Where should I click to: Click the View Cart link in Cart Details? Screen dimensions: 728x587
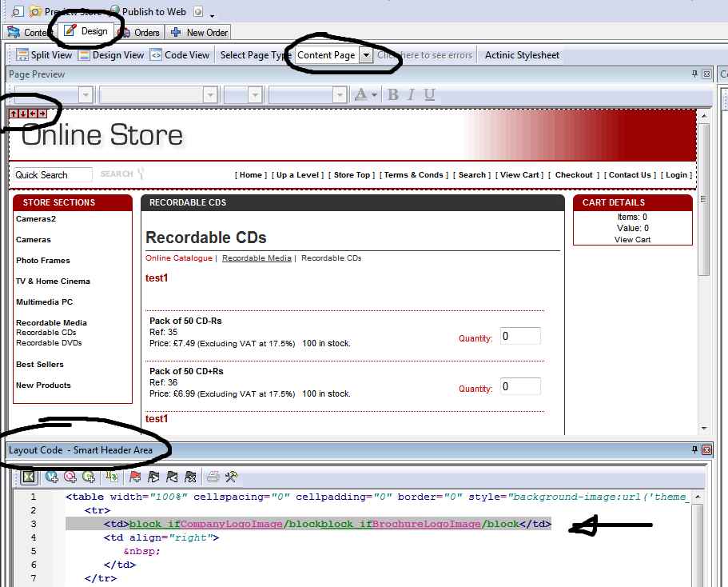tap(632, 239)
